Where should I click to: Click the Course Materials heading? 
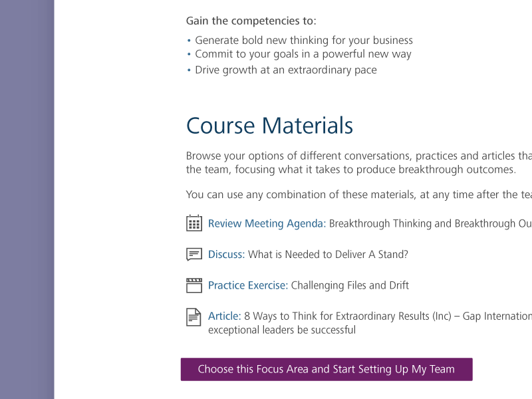[269, 126]
